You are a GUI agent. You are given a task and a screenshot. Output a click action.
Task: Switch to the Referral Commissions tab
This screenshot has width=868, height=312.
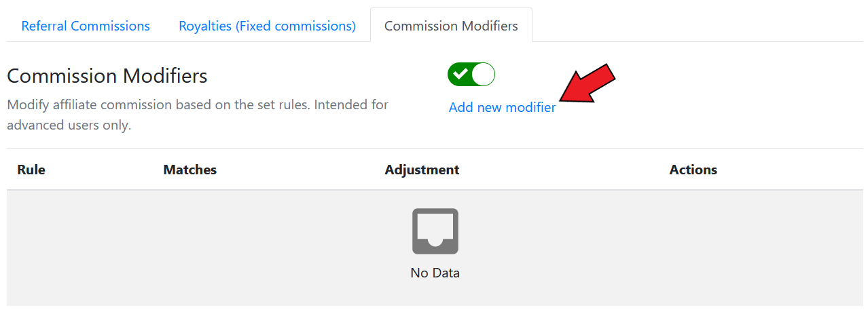coord(86,26)
